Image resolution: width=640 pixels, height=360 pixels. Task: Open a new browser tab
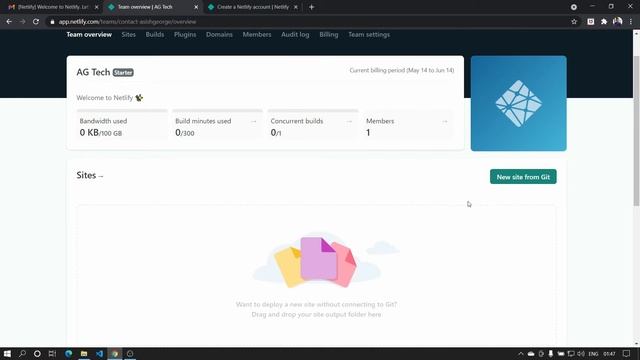tap(311, 7)
